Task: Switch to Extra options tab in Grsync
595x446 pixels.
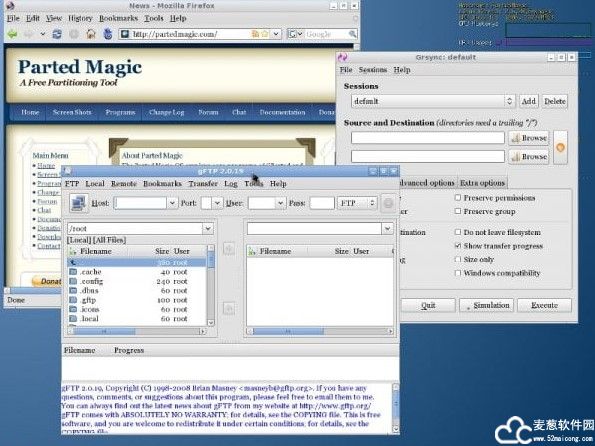Action: [482, 183]
